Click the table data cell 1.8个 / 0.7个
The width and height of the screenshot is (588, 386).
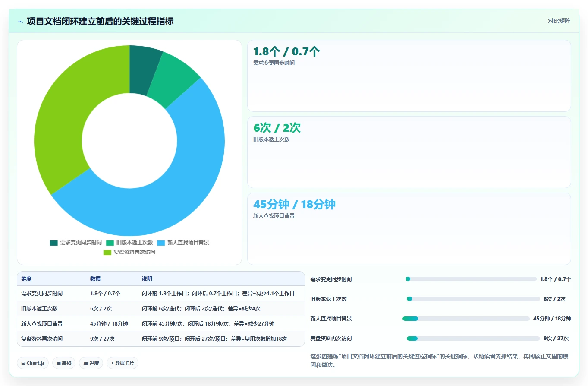[105, 294]
